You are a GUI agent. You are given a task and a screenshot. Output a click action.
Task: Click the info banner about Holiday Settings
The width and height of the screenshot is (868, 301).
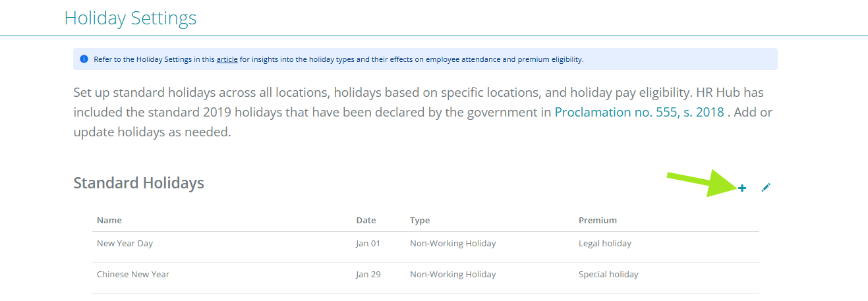click(x=425, y=59)
